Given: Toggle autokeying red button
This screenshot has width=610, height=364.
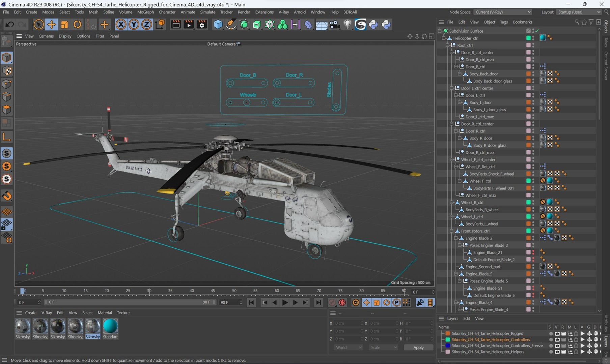Looking at the screenshot, I should click(342, 303).
